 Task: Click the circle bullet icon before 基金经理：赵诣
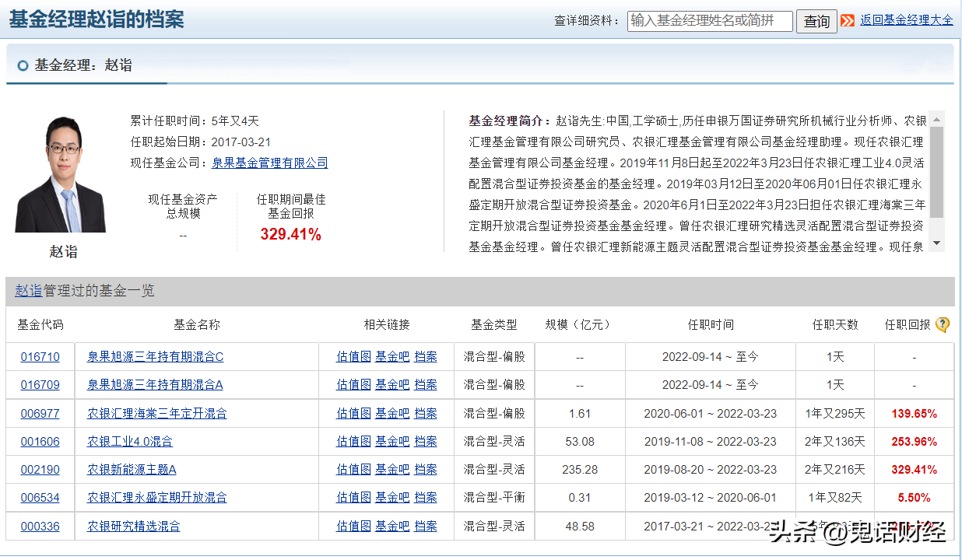23,65
